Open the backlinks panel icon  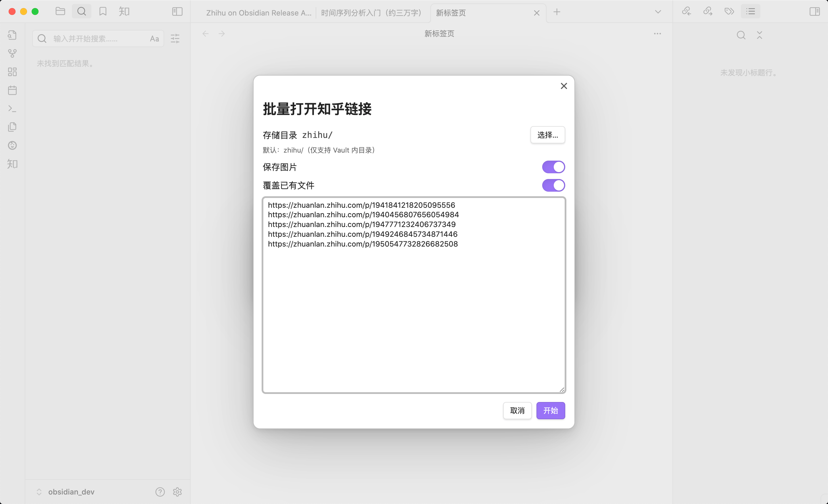click(x=686, y=11)
